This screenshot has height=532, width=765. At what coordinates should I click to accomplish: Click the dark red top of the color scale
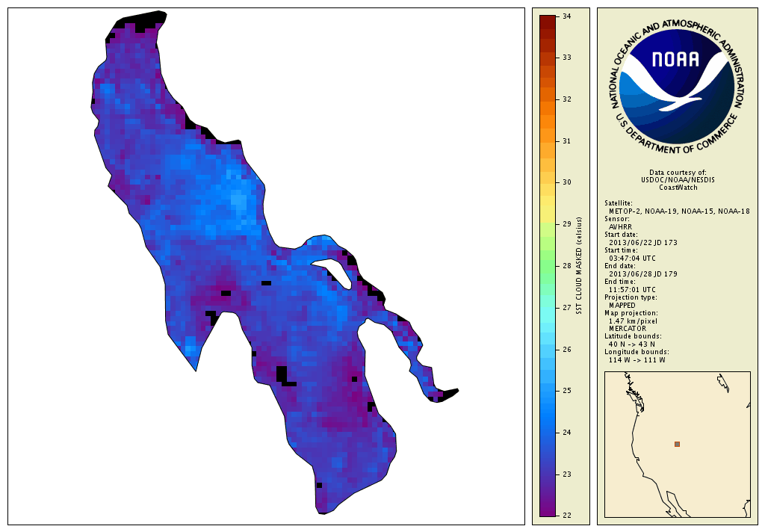click(x=548, y=19)
